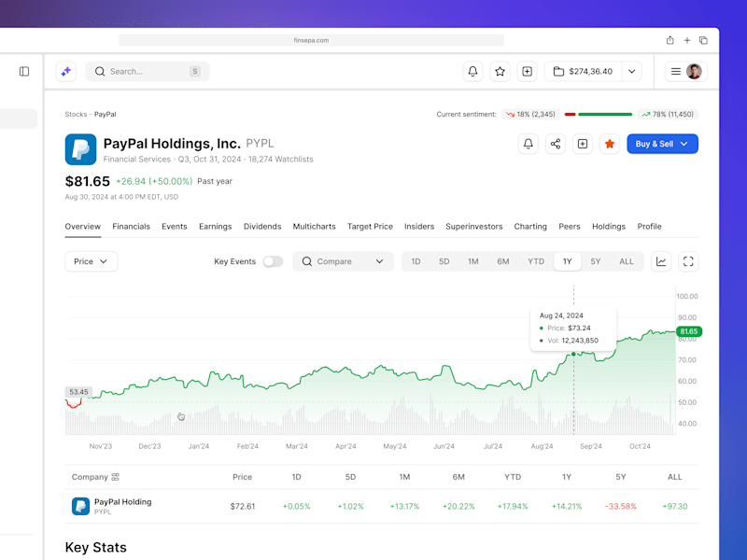Click the top bar notifications bell
This screenshot has width=747, height=560.
472,72
